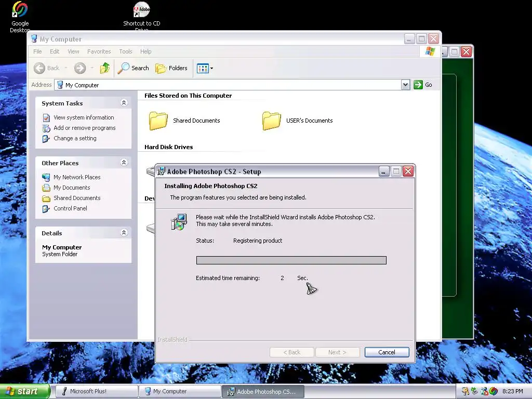Open Help menu in My Computer
The image size is (532, 399).
tap(146, 51)
